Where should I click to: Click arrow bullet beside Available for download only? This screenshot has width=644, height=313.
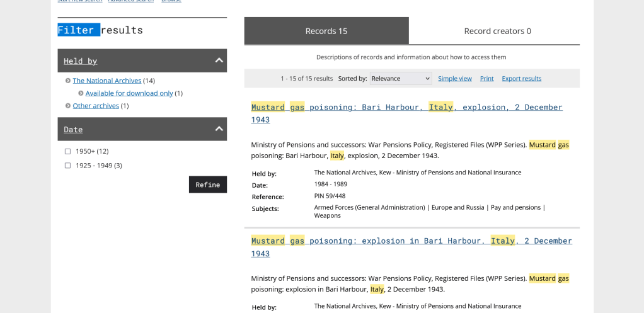[x=81, y=93]
